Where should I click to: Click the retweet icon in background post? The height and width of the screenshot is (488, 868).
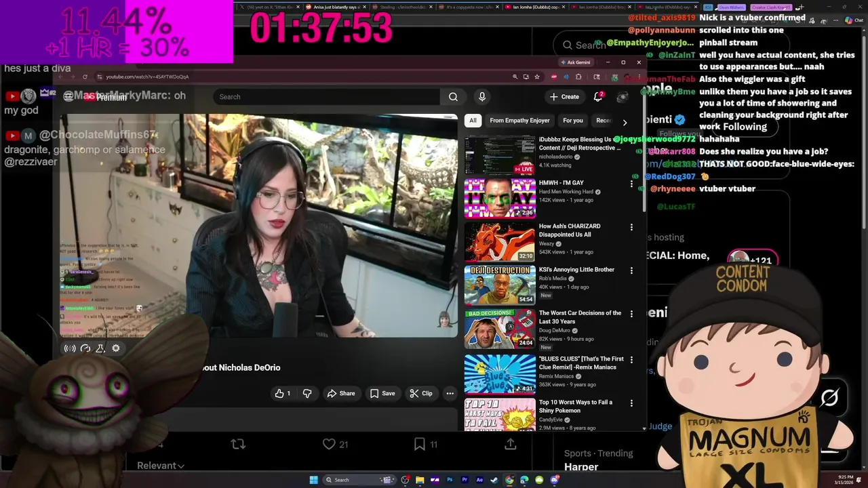point(238,444)
